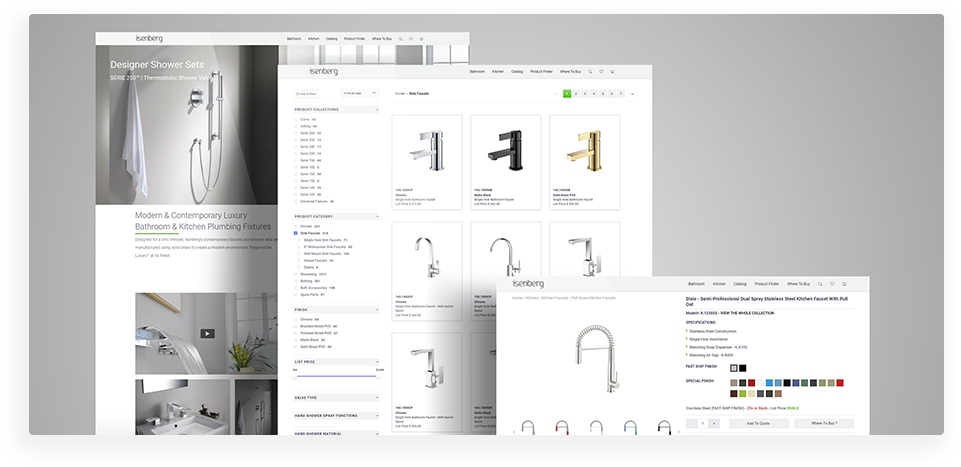961x467 pixels.
Task: Open the matte black faucet product card
Action: click(506, 162)
